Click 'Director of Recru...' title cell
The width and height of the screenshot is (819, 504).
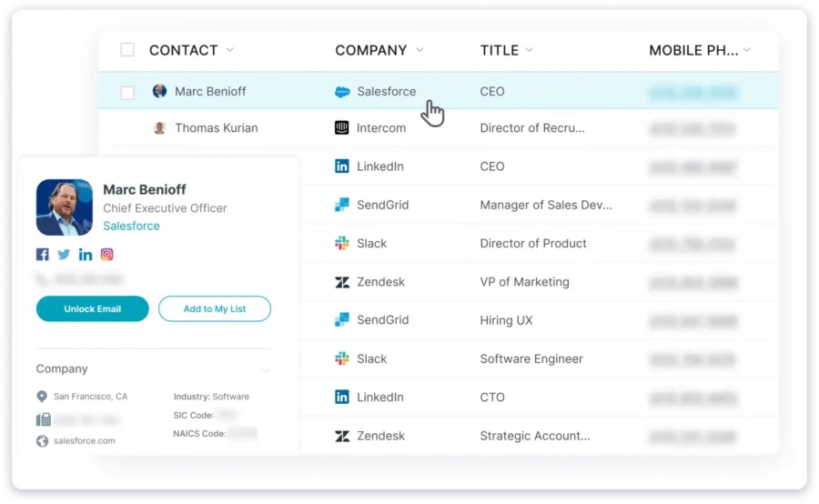[x=532, y=128]
